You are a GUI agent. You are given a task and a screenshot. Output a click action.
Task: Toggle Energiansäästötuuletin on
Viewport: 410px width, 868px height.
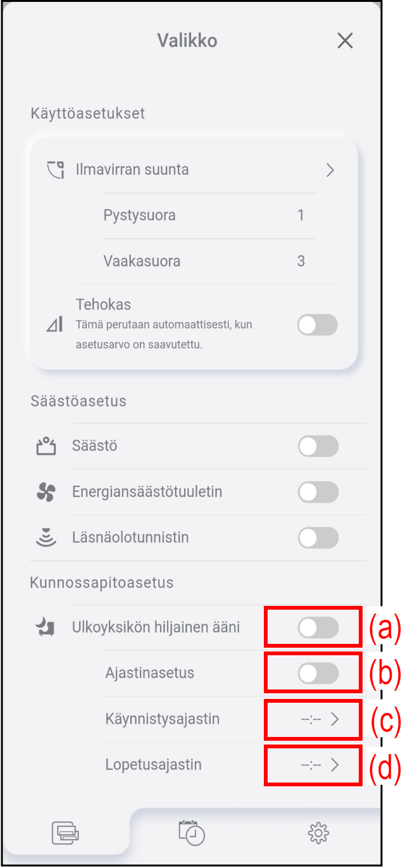pos(318,492)
